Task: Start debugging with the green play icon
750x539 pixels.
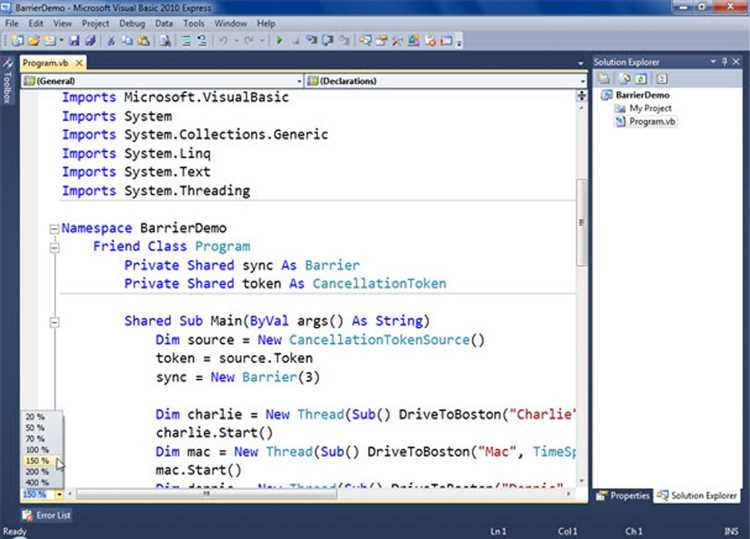Action: click(279, 41)
